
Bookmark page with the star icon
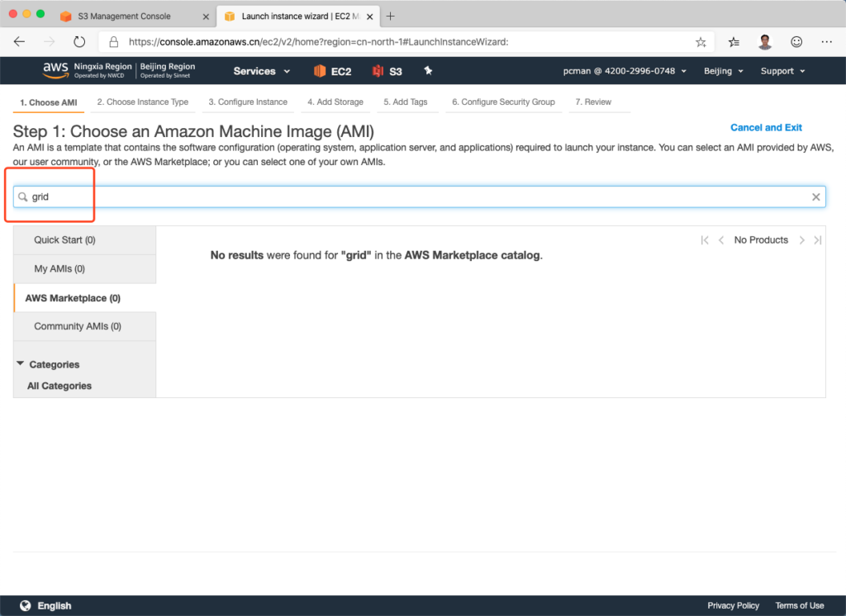coord(701,41)
